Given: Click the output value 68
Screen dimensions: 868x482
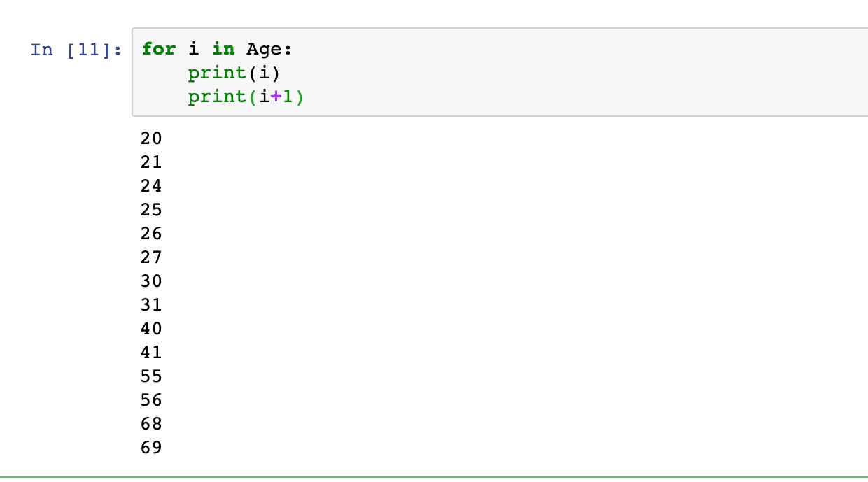Looking at the screenshot, I should coord(151,424).
